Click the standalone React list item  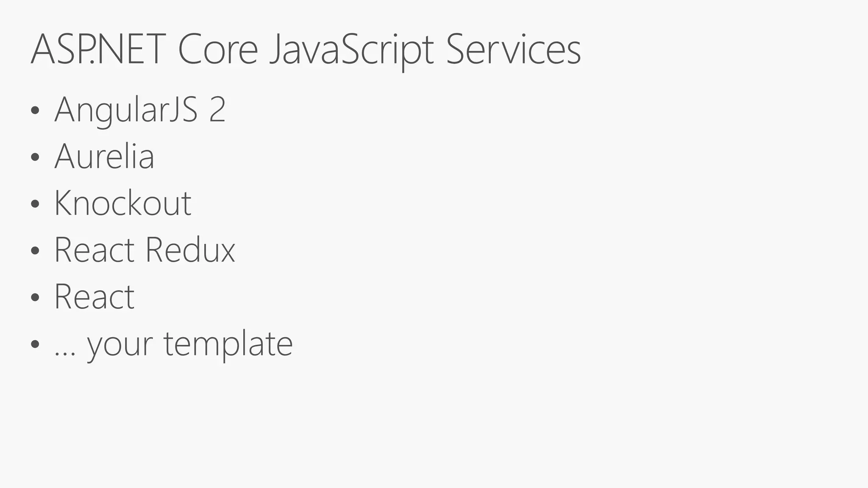pos(95,297)
